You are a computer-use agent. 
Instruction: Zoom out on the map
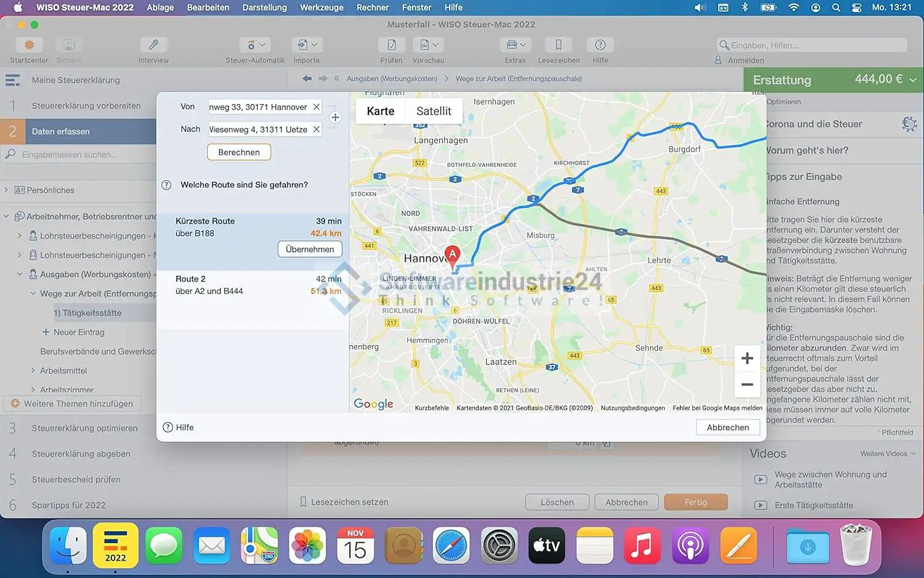click(747, 385)
